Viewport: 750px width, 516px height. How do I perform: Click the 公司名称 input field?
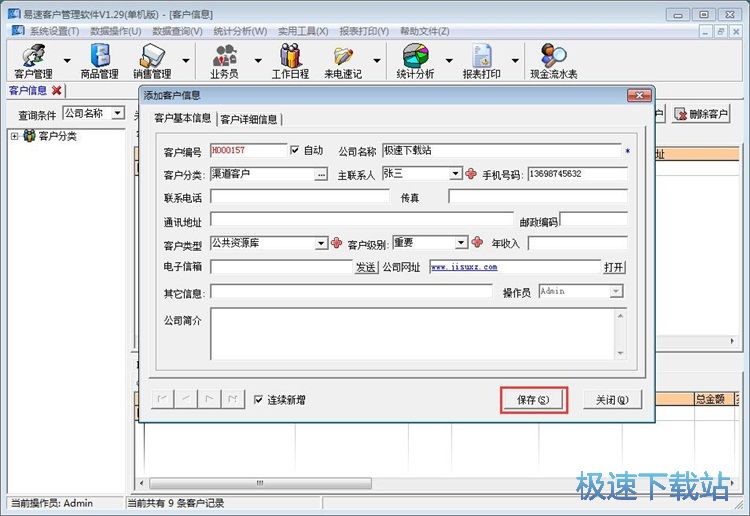tap(501, 151)
